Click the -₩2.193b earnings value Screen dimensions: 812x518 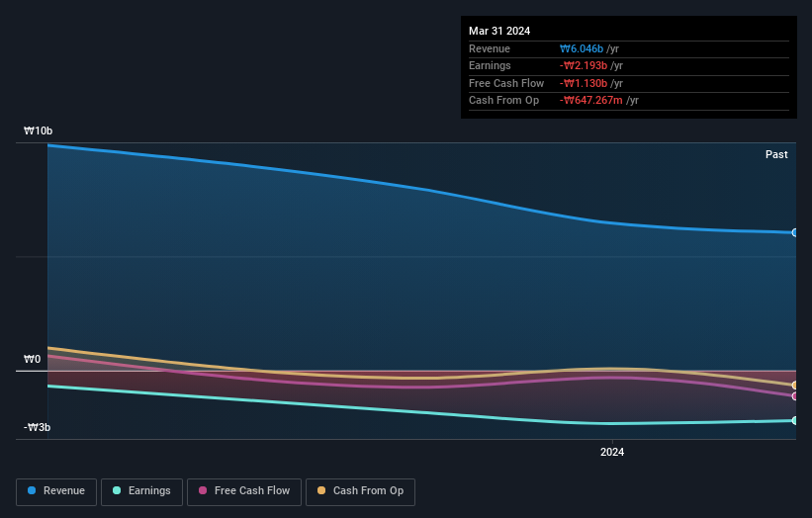pyautogui.click(x=584, y=65)
